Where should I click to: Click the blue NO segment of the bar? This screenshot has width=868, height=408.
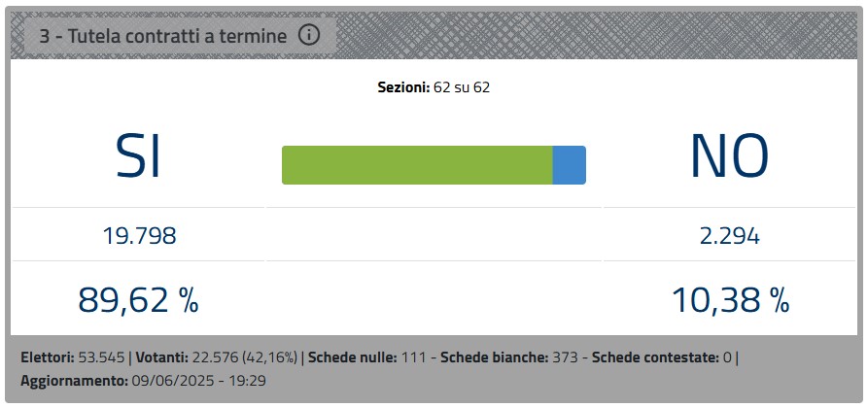pyautogui.click(x=569, y=165)
